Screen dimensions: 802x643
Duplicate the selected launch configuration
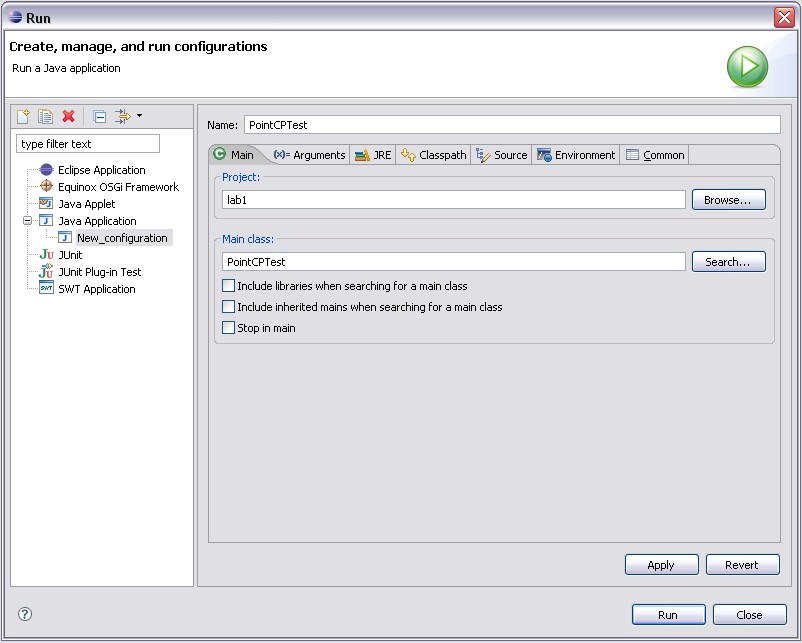click(46, 116)
